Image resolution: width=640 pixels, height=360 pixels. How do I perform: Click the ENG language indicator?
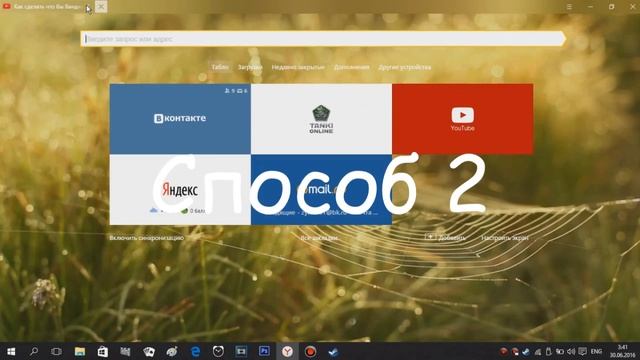point(596,351)
